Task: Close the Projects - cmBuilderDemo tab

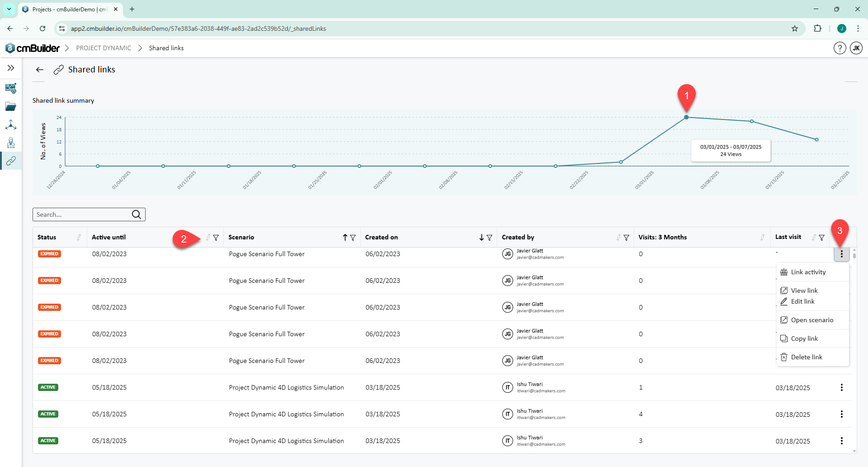Action: pos(116,9)
